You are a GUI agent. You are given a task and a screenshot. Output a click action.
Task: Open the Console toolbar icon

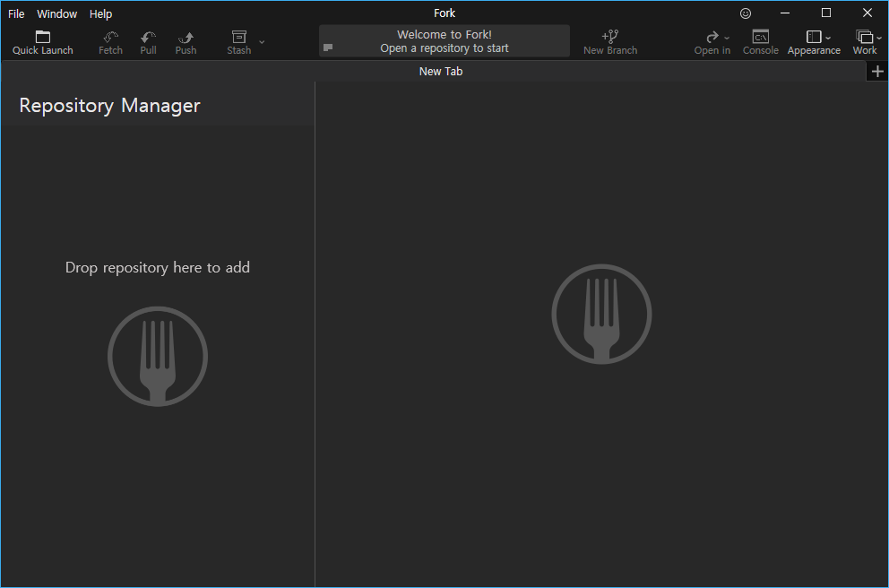760,37
